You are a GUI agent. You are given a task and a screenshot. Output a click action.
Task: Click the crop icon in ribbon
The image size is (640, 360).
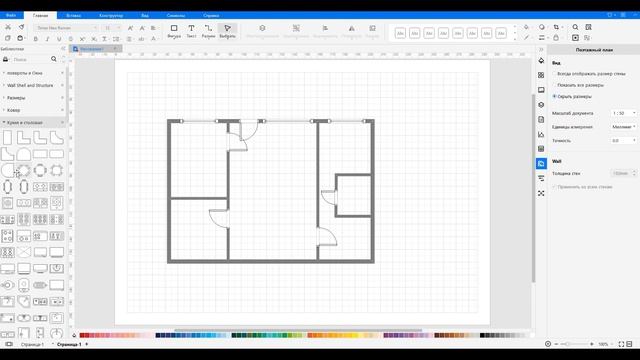(x=556, y=27)
